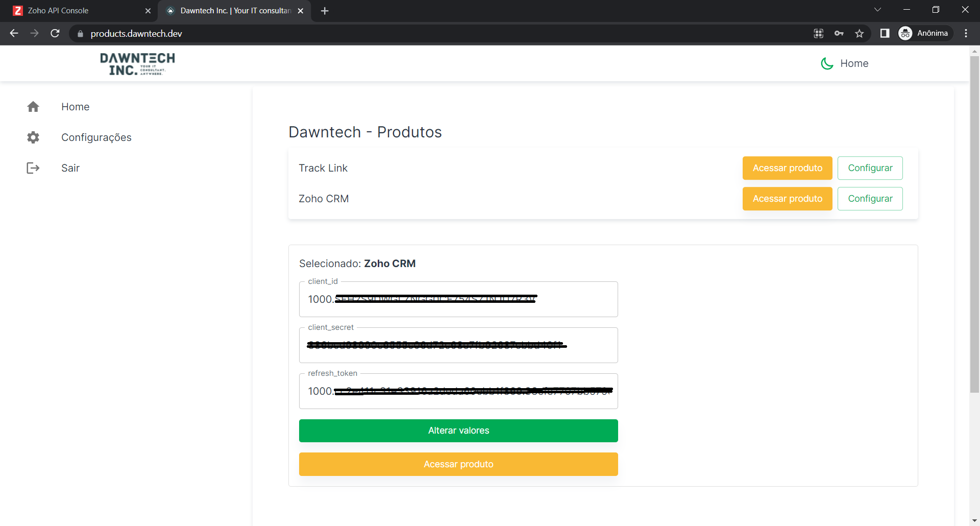Click the green Alterar valores button

[458, 431]
